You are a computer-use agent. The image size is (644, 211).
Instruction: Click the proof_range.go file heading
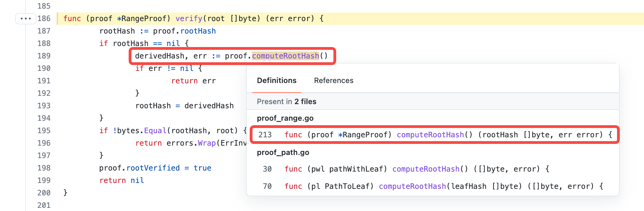pyautogui.click(x=285, y=118)
